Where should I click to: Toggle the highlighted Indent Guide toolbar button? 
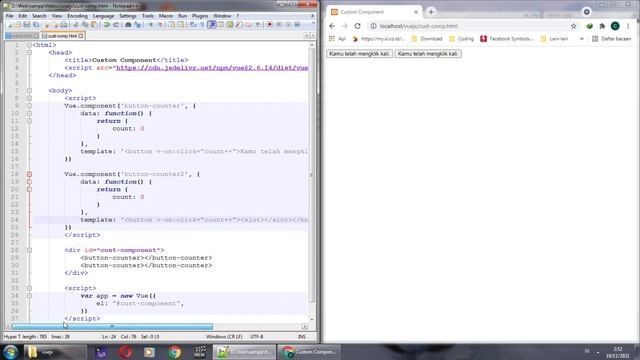tap(212, 25)
